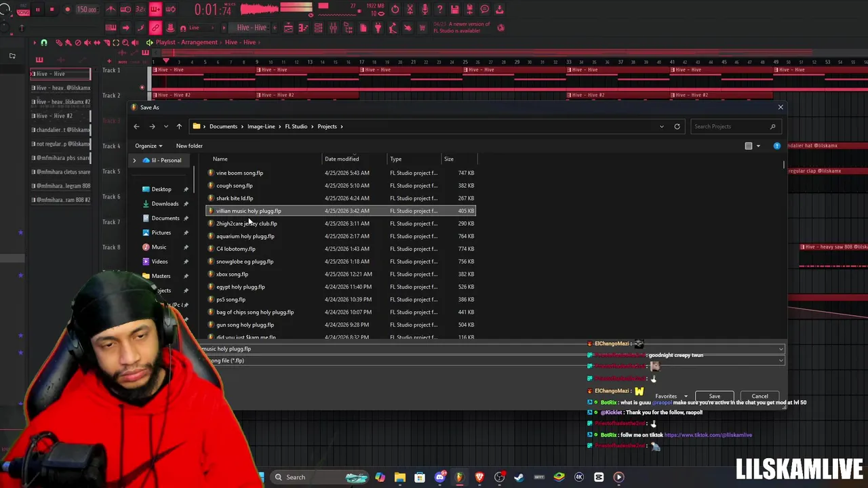Viewport: 868px width, 488px height.
Task: Click Save button in dialog
Action: 715,396
